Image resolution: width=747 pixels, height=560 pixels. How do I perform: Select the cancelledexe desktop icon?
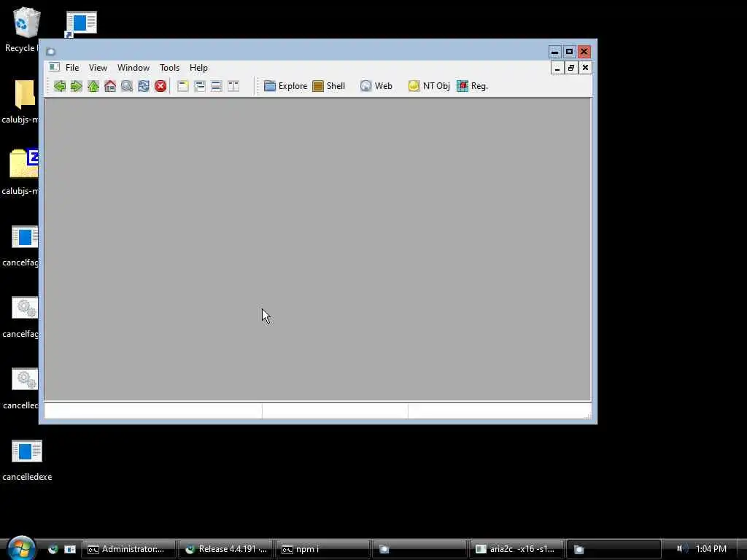tap(27, 461)
